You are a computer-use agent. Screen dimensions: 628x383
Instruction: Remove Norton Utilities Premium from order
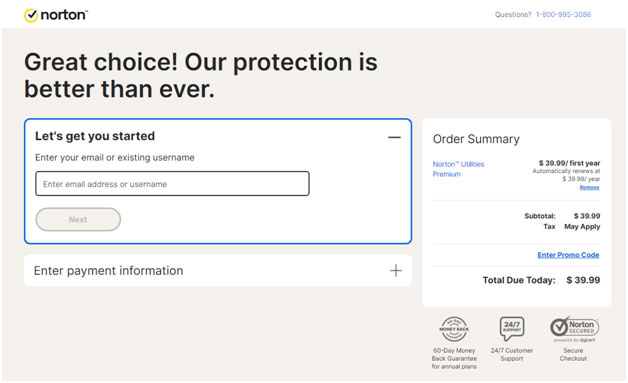(589, 187)
